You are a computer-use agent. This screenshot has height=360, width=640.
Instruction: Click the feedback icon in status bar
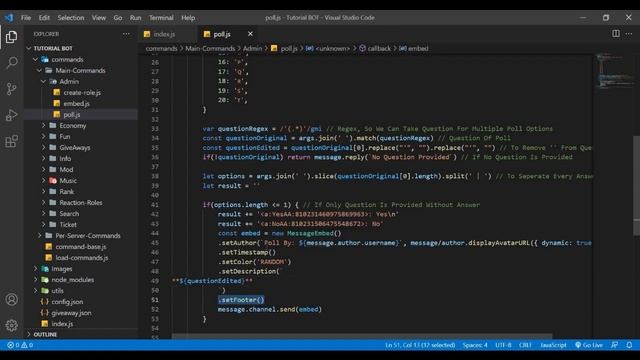coord(614,345)
